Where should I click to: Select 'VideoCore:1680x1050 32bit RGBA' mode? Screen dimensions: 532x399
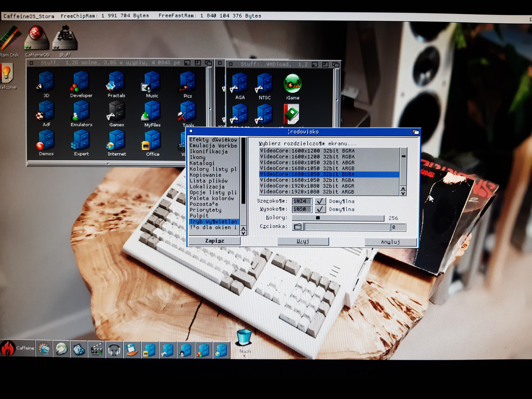pyautogui.click(x=329, y=180)
